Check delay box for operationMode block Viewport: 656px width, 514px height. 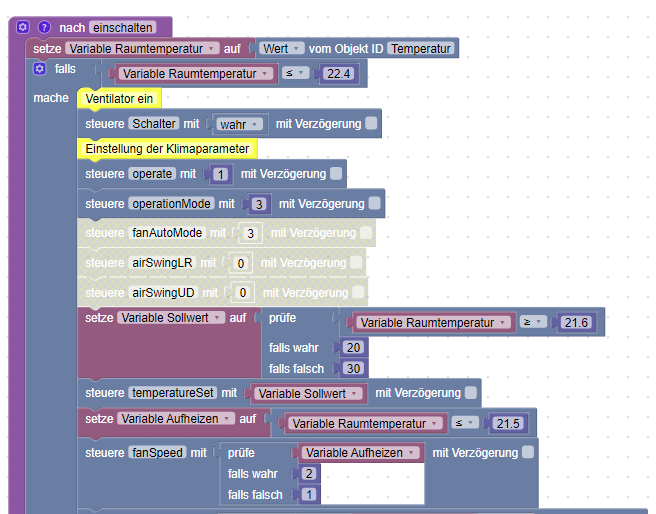pos(375,203)
